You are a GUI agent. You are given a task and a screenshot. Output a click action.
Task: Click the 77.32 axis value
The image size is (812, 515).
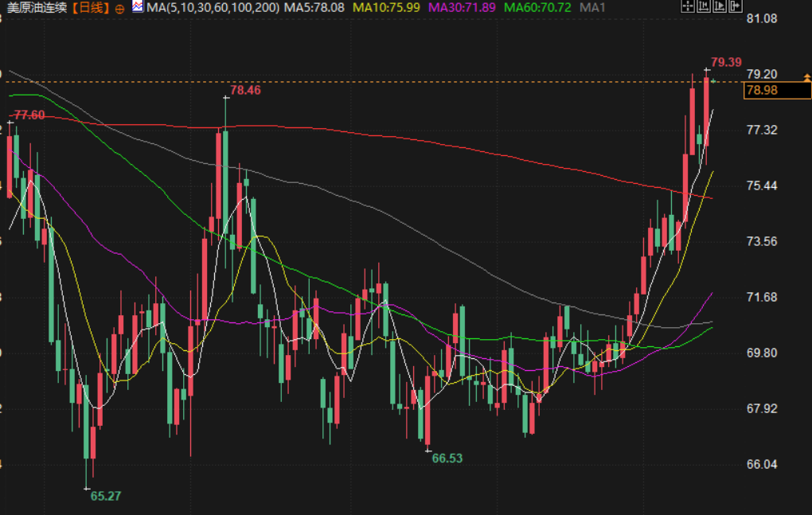pyautogui.click(x=762, y=130)
